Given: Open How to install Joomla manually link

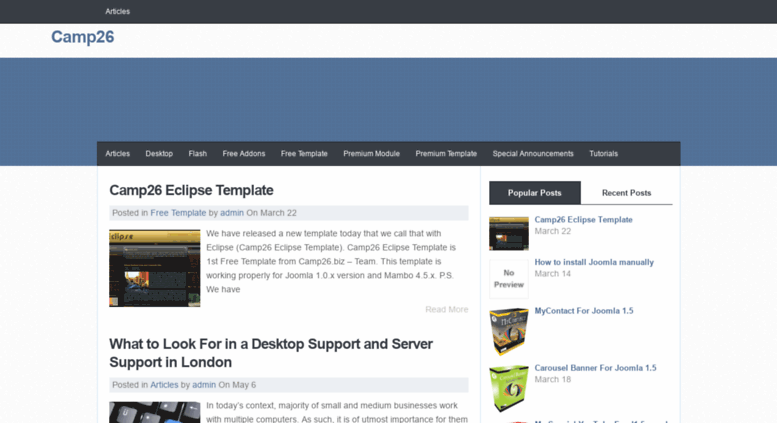Looking at the screenshot, I should pos(594,262).
